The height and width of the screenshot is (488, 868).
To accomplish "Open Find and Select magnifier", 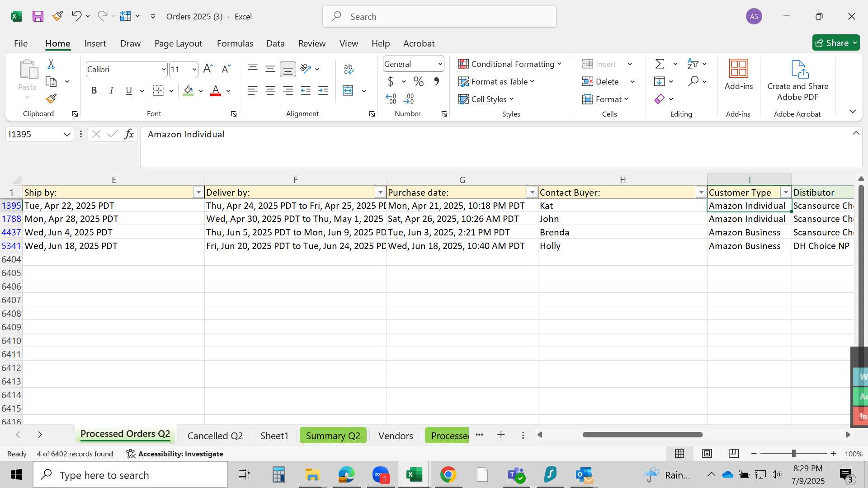I will point(693,81).
